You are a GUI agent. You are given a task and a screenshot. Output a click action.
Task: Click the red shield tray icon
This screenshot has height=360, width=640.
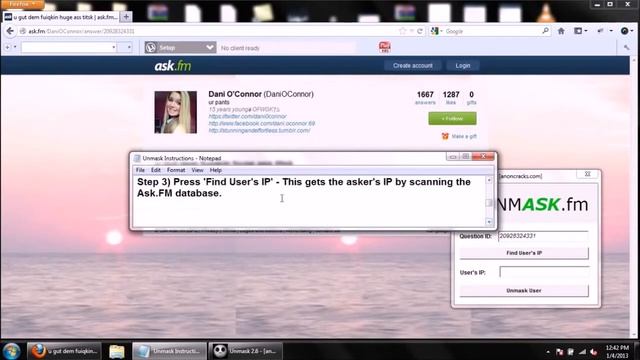click(x=594, y=352)
